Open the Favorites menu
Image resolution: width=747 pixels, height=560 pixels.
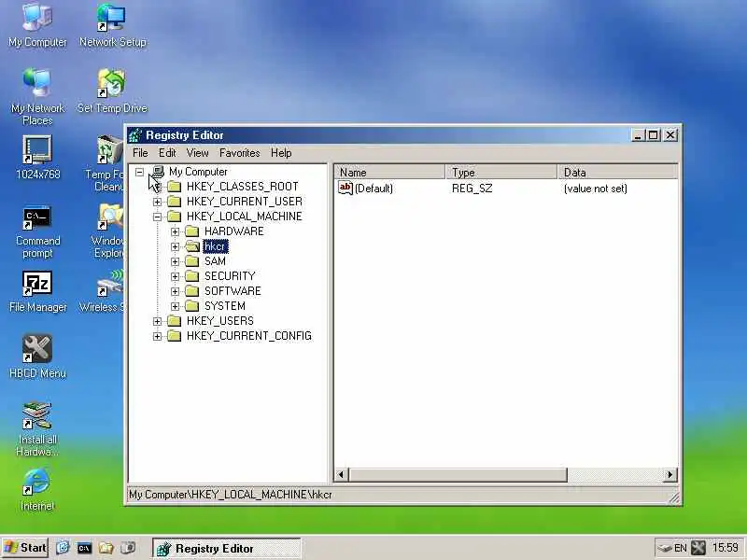(240, 153)
